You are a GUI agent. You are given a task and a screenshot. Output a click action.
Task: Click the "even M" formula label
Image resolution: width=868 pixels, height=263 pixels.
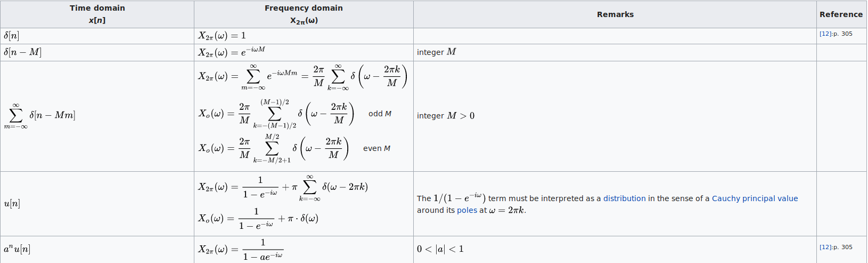(x=376, y=148)
